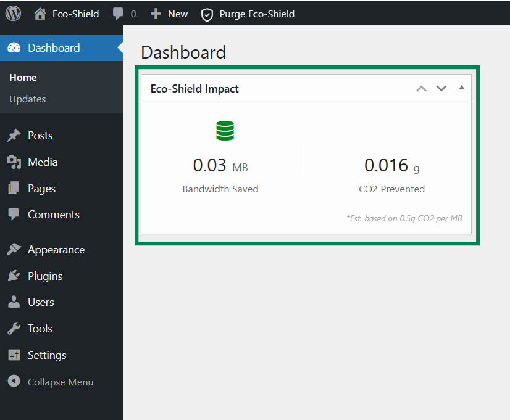This screenshot has width=510, height=420.
Task: Open the Updates submenu item
Action: pyautogui.click(x=28, y=99)
